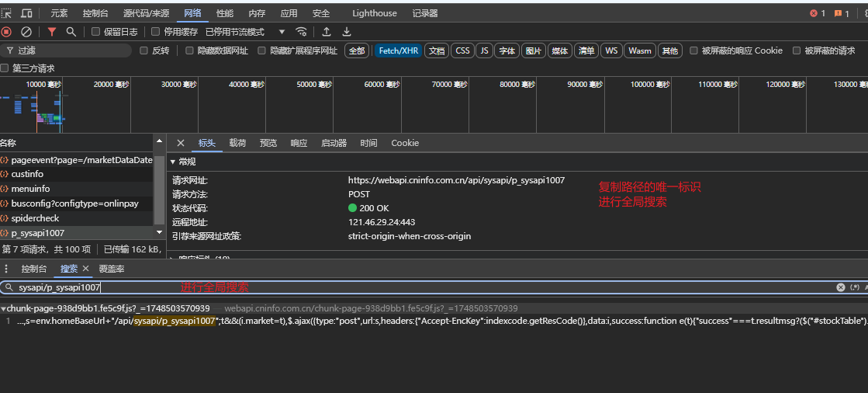Open the 应用 tab
Viewport: 868px width, 393px height.
[289, 13]
